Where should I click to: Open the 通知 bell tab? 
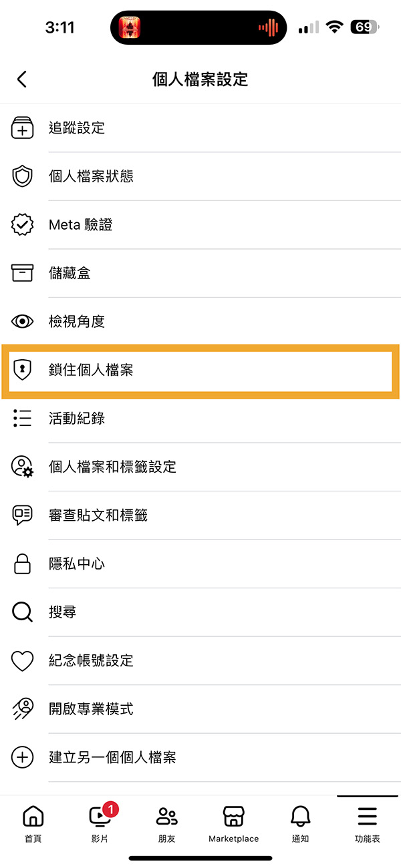point(301,823)
